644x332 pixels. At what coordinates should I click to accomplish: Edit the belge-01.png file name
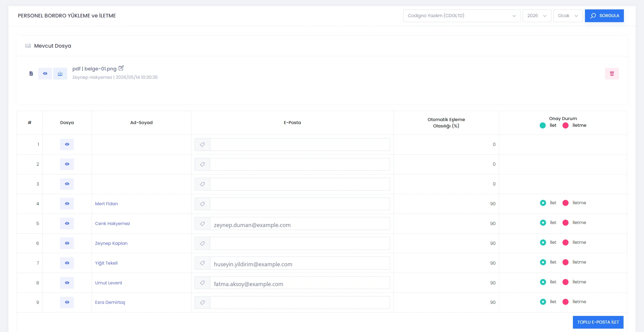click(121, 68)
